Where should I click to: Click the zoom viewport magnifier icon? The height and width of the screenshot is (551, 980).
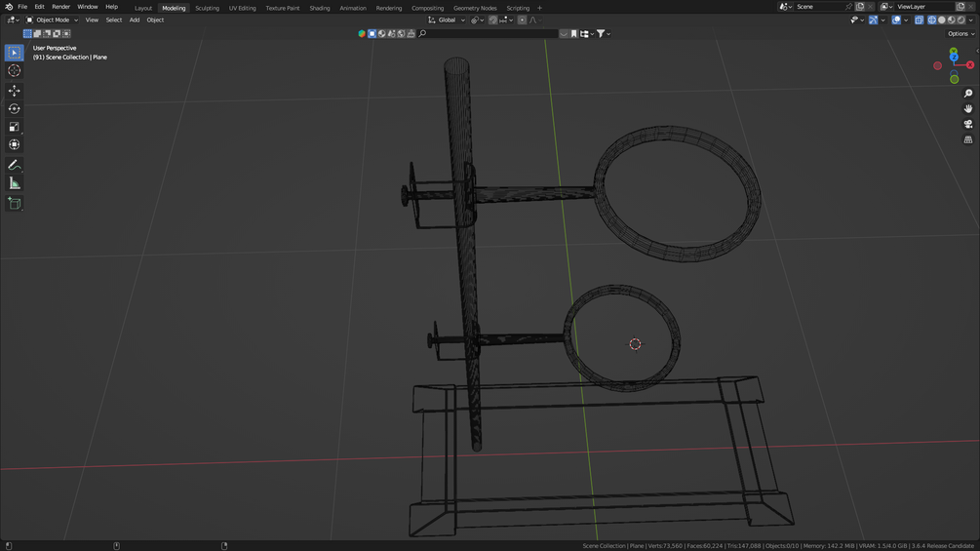pos(968,94)
